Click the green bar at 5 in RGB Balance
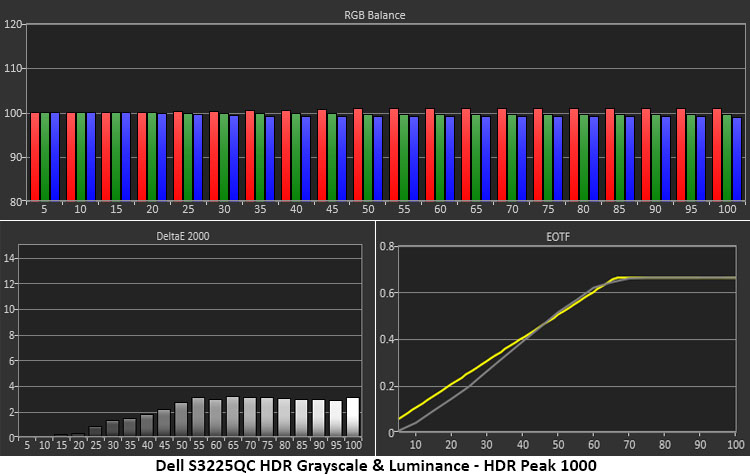The height and width of the screenshot is (476, 750). (45, 156)
